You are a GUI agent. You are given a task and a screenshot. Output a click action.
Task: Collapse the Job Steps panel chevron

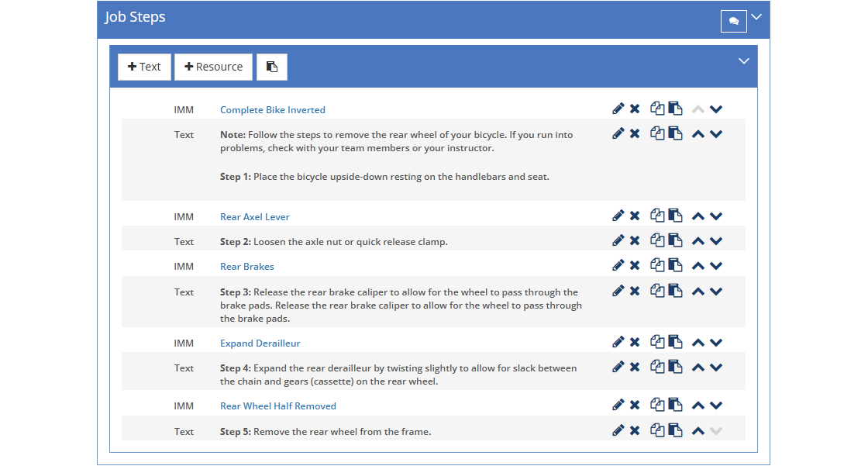756,16
